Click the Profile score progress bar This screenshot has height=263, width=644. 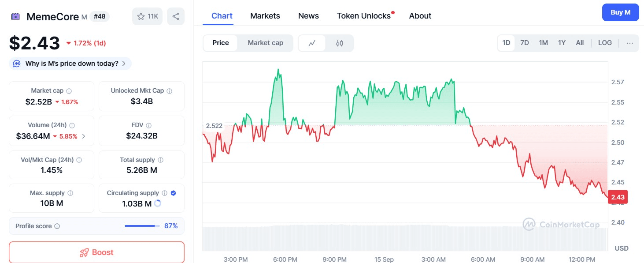[x=142, y=226]
